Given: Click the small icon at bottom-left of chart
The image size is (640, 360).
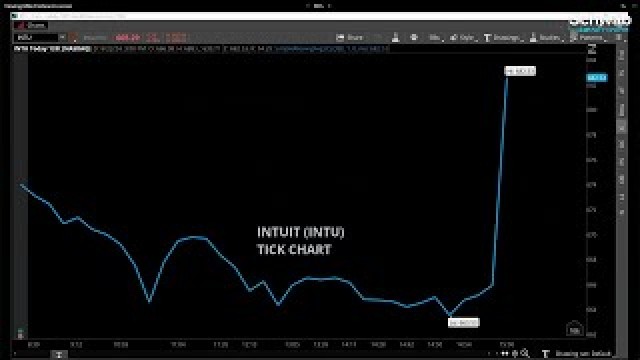Looking at the screenshot, I should click(20, 334).
